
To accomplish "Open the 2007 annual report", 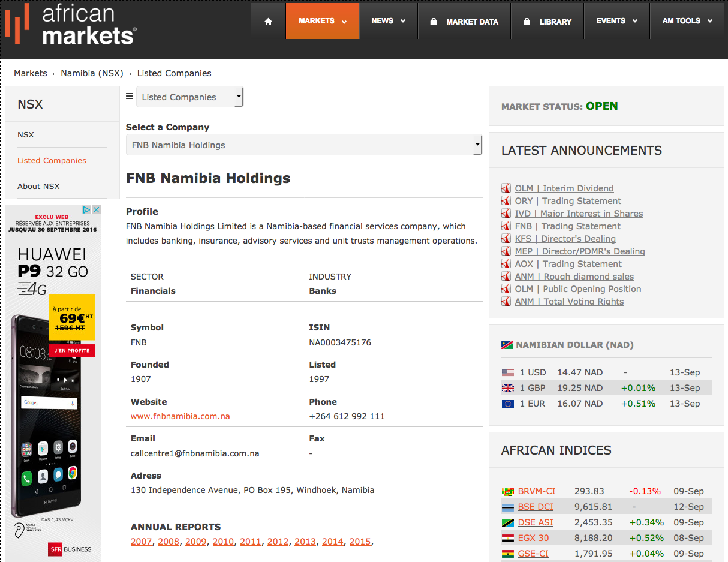I will point(142,542).
